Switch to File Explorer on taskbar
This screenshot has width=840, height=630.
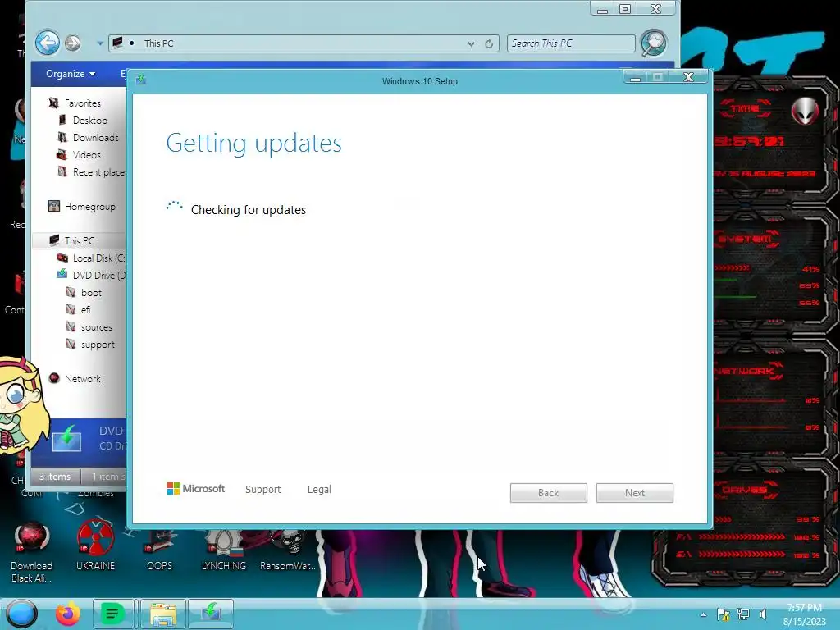click(x=163, y=614)
